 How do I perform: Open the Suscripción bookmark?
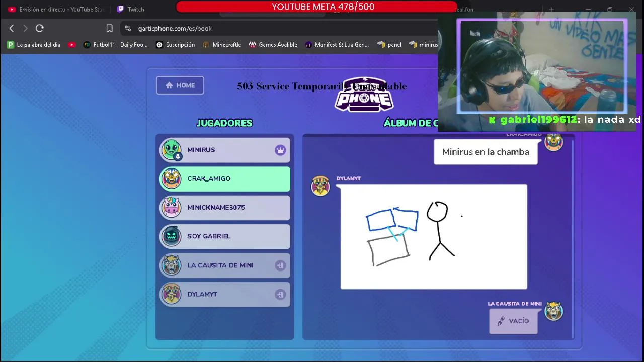176,45
